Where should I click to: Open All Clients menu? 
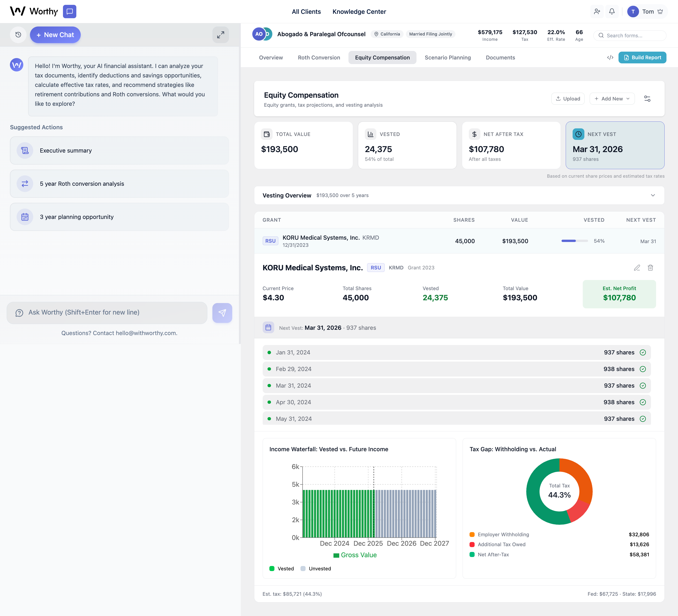pos(306,12)
